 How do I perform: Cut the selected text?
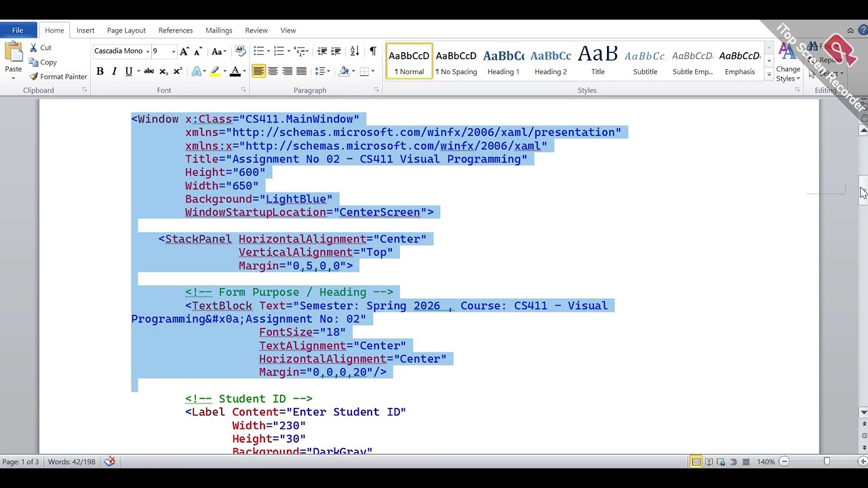tap(40, 47)
